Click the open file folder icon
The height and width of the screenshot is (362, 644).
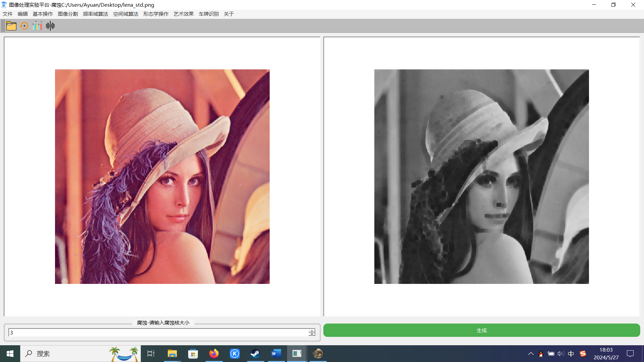(x=11, y=26)
